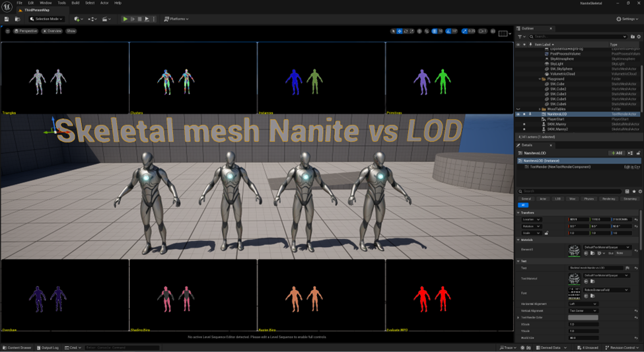Activate the Select objects cursor tool

tap(393, 31)
